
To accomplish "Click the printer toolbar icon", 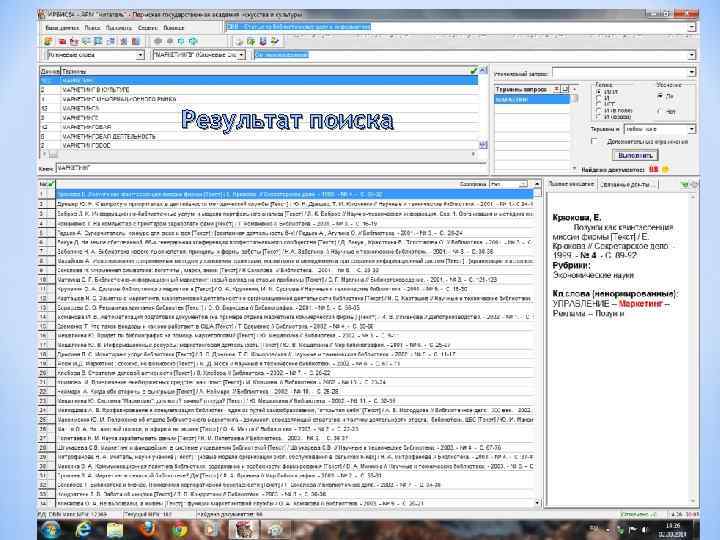I will (239, 41).
